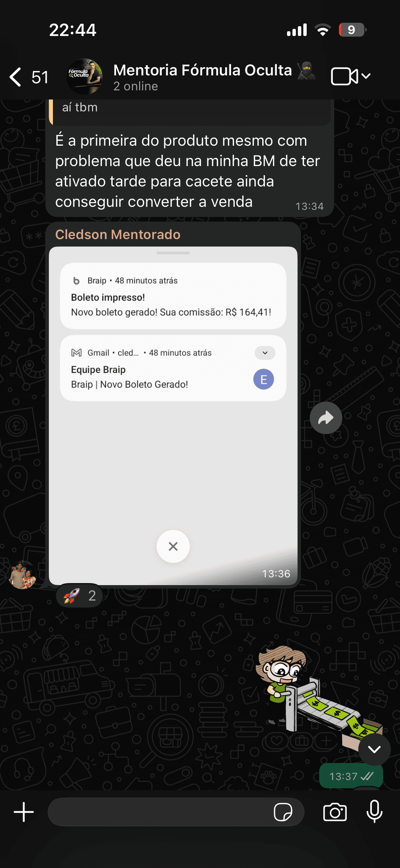This screenshot has width=400, height=868.
Task: Start a video call with the group
Action: pyautogui.click(x=344, y=76)
